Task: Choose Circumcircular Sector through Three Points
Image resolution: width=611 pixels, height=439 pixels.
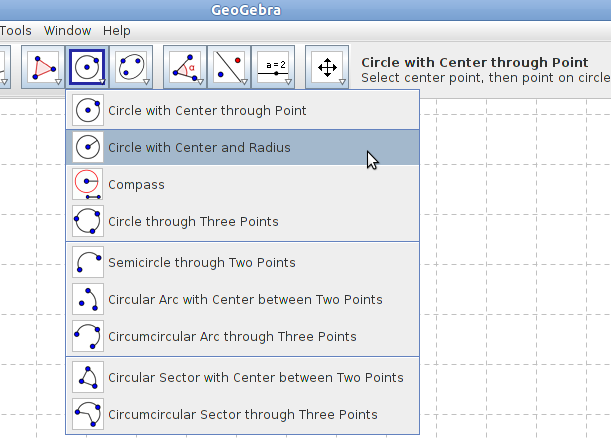Action: tap(242, 414)
